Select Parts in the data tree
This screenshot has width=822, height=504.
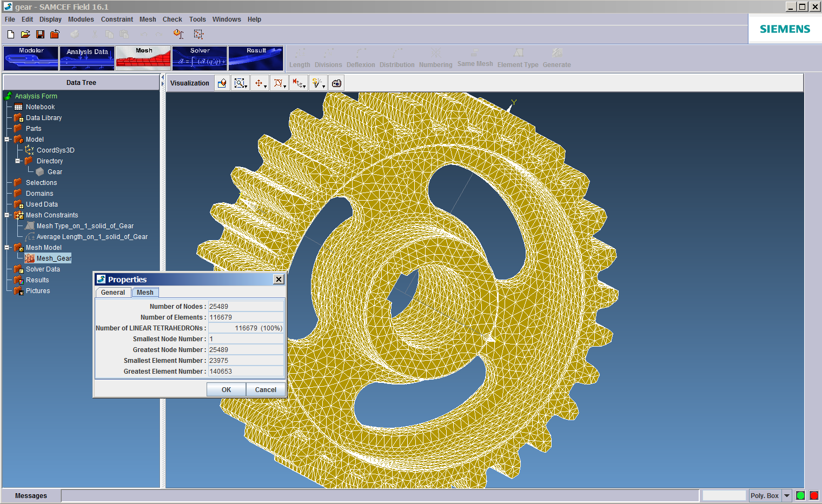[33, 129]
